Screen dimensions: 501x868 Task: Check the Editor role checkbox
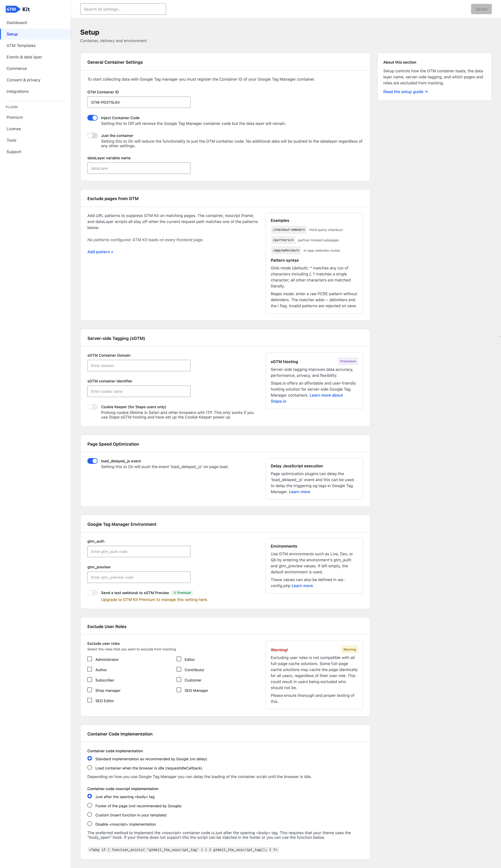(x=179, y=659)
